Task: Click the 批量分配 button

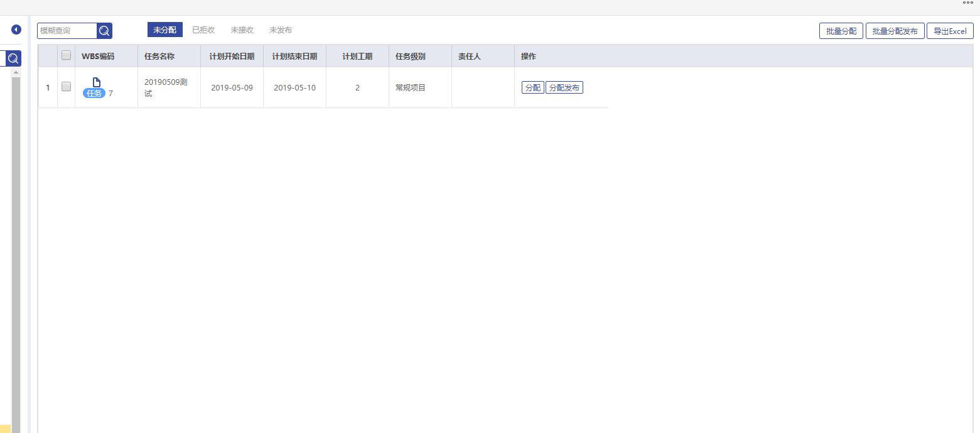Action: coord(841,31)
